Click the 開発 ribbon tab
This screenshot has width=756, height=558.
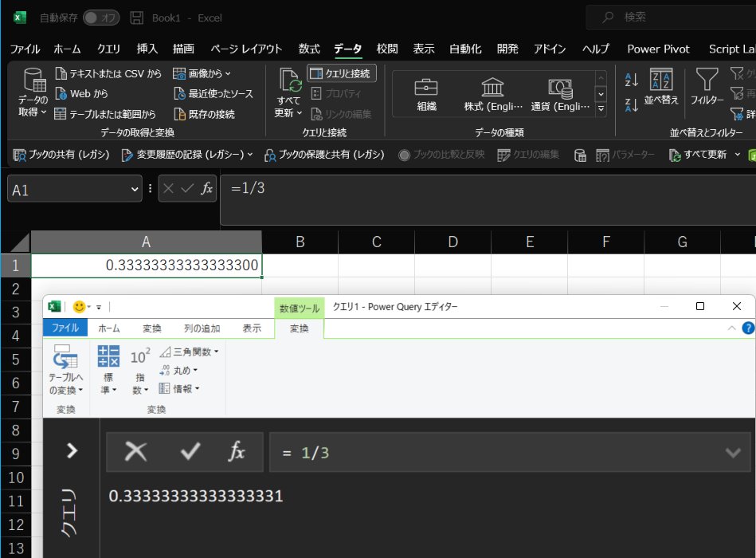(x=507, y=49)
